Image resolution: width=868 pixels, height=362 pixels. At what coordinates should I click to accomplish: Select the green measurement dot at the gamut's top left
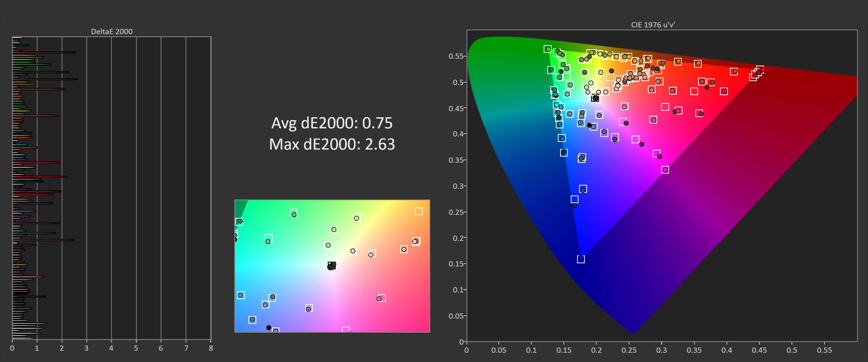548,49
